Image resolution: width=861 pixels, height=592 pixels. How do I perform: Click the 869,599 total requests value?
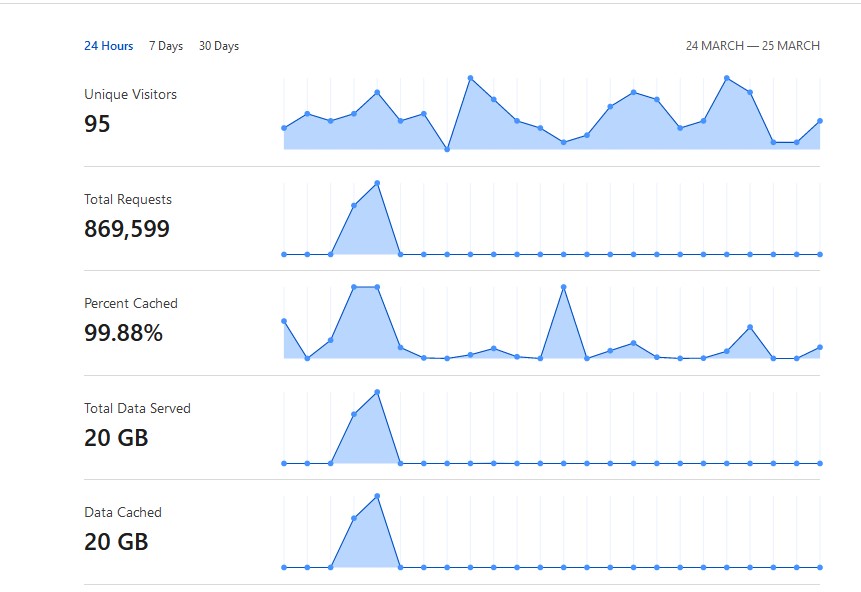(127, 229)
